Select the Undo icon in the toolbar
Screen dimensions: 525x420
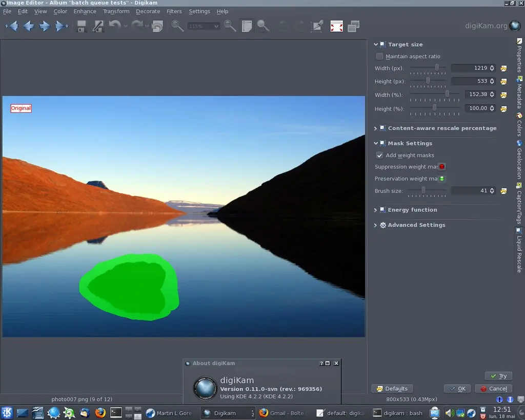(116, 26)
